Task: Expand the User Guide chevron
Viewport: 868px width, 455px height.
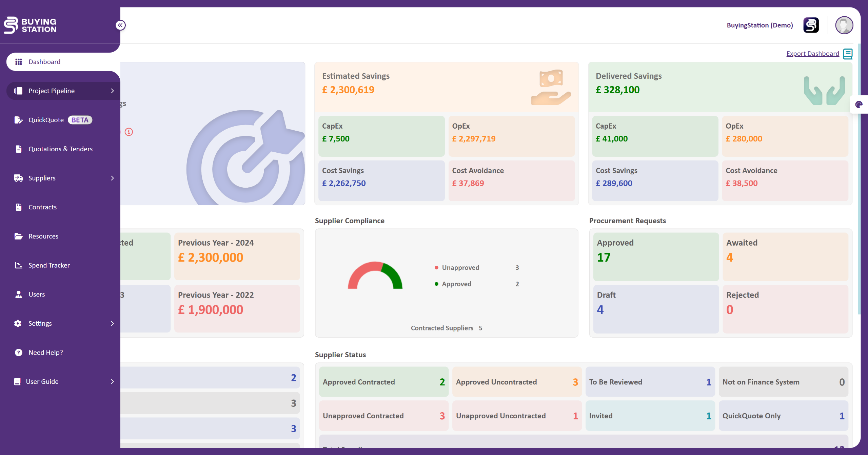Action: point(112,382)
